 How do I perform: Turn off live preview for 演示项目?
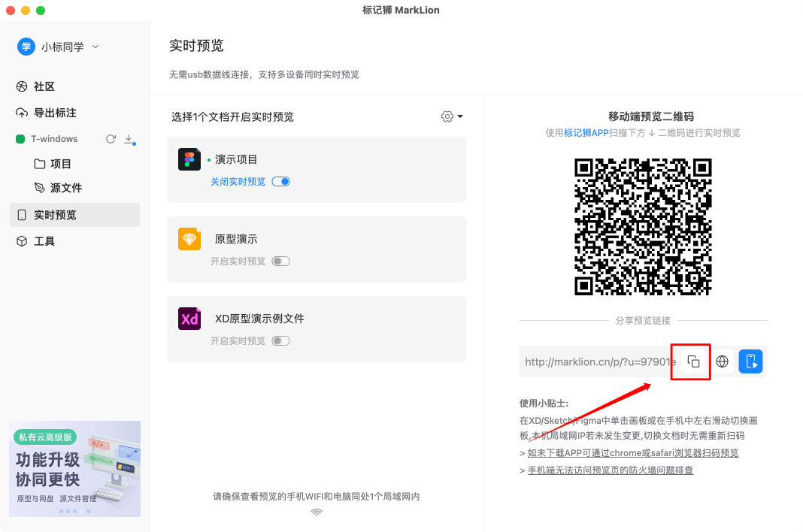[280, 181]
